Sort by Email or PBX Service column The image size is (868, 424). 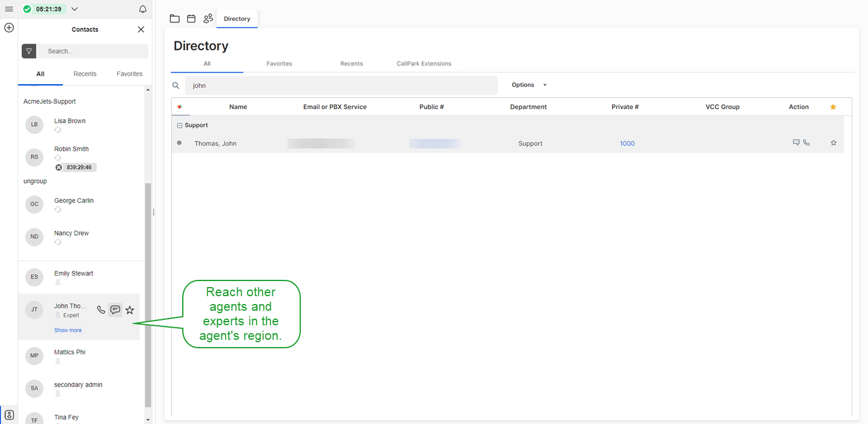(x=335, y=107)
